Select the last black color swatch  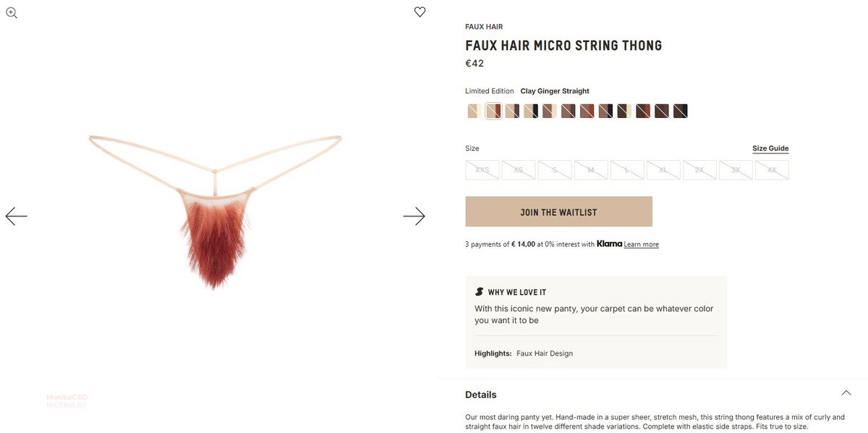[x=681, y=111]
